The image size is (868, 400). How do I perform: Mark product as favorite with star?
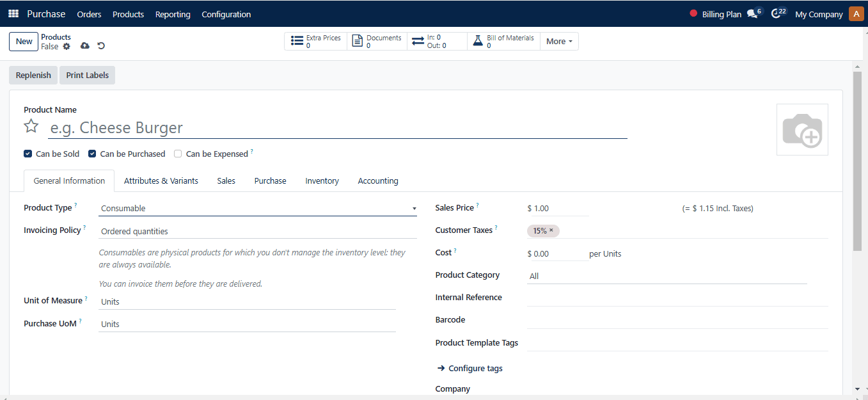point(31,126)
